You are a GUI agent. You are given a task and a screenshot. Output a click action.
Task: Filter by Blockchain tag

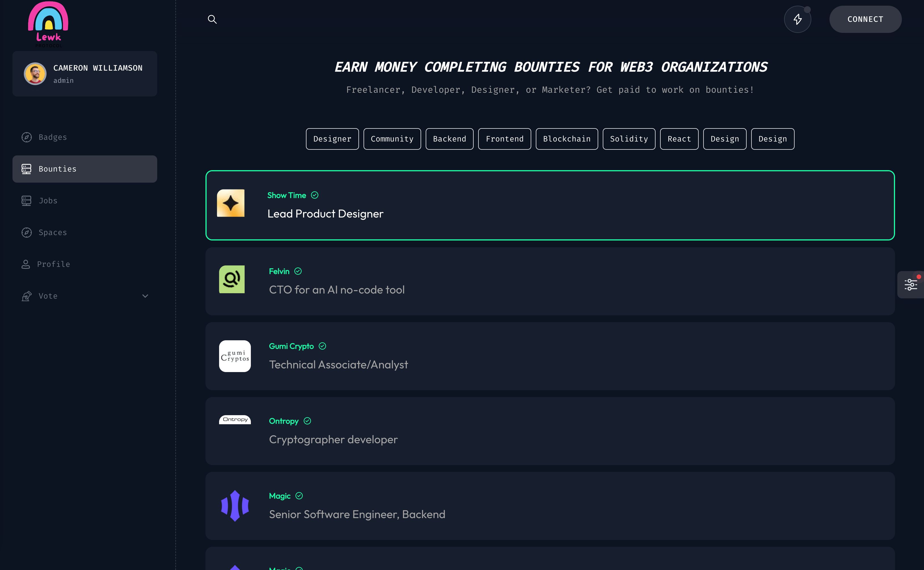[x=567, y=139]
